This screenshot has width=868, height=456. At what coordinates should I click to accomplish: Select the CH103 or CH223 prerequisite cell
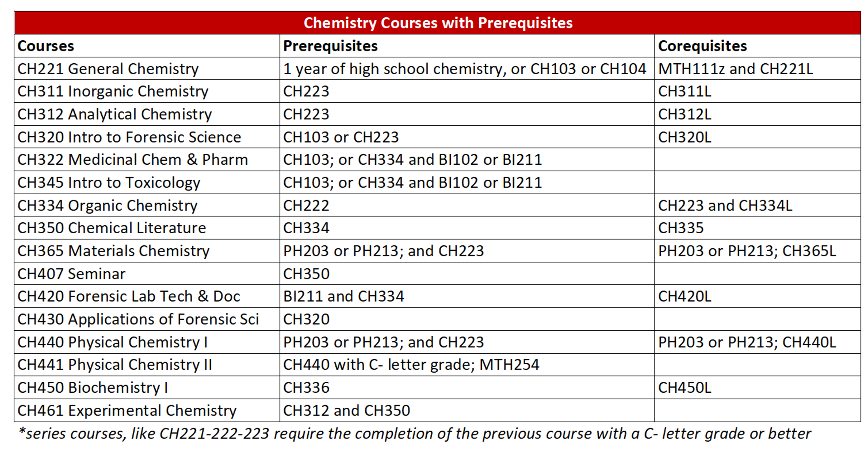coord(341,137)
